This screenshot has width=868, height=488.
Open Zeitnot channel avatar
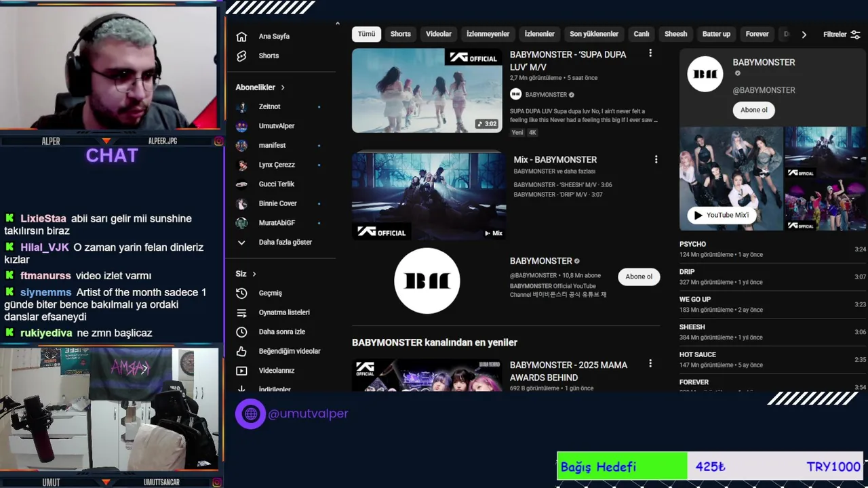[241, 106]
